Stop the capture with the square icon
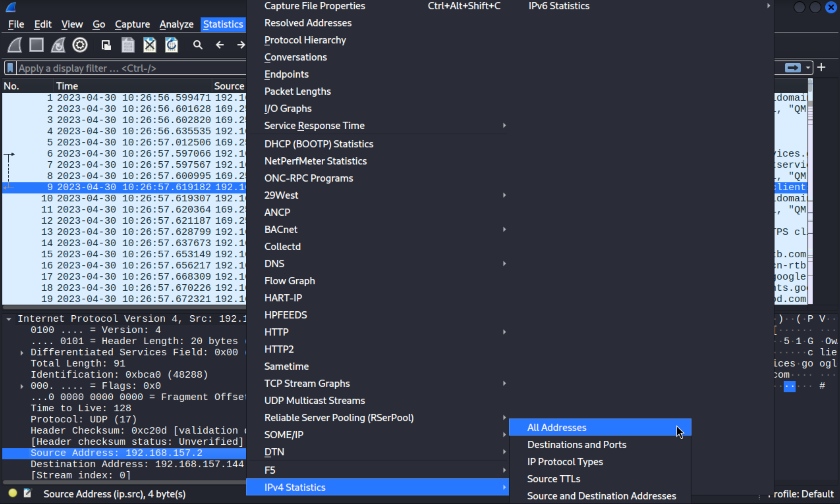The width and height of the screenshot is (840, 504). point(36,45)
